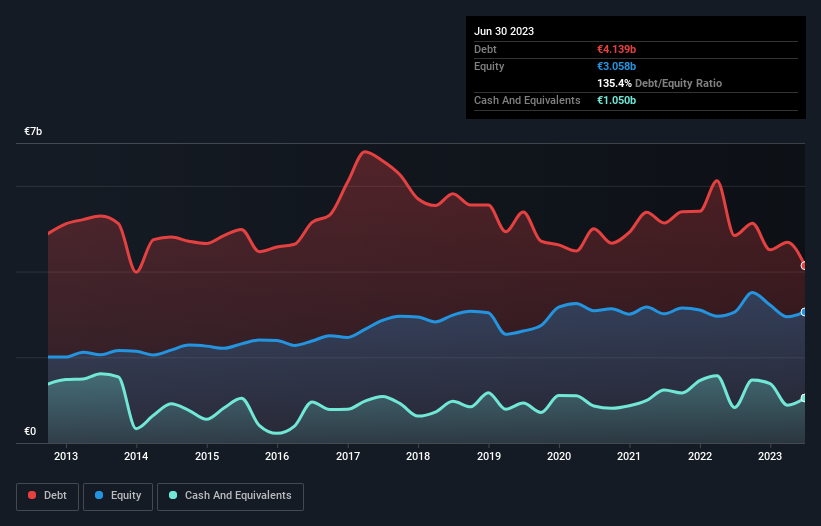This screenshot has height=526, width=821.
Task: Click the €4.139b debt value
Action: [616, 49]
